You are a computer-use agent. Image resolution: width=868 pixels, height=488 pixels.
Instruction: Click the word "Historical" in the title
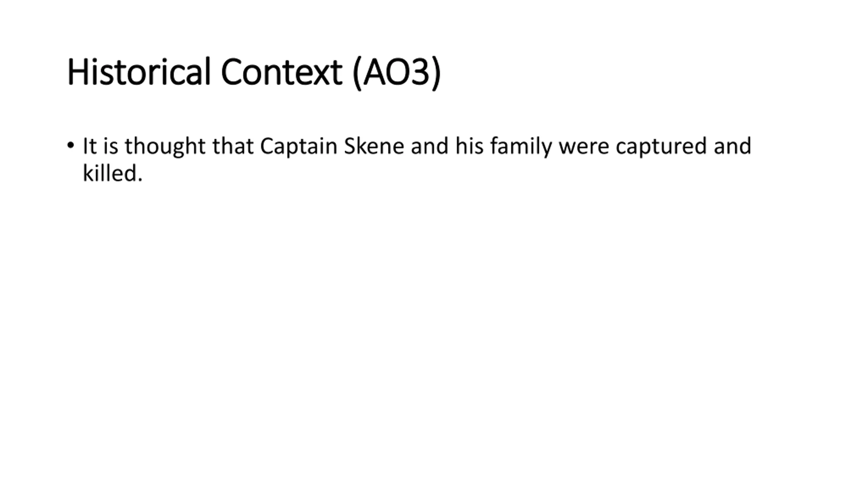pyautogui.click(x=139, y=72)
